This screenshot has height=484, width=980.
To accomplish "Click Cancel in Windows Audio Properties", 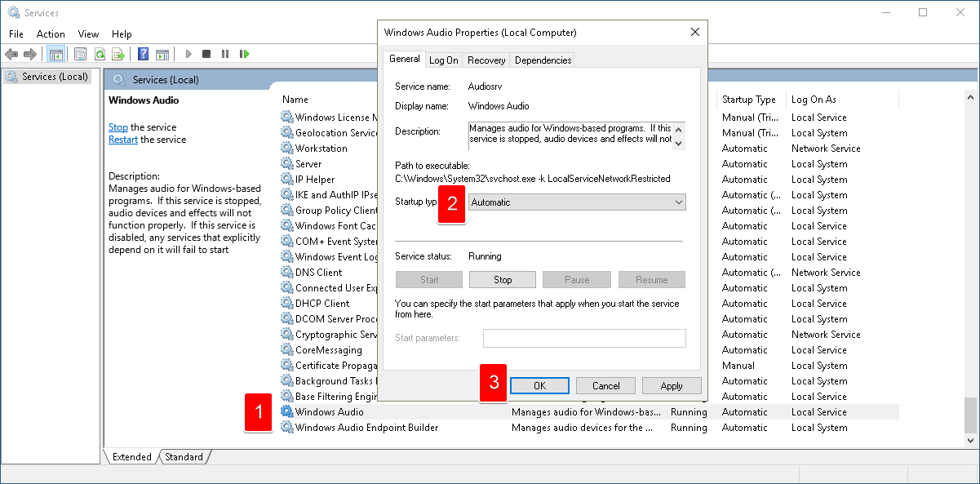I will click(606, 386).
